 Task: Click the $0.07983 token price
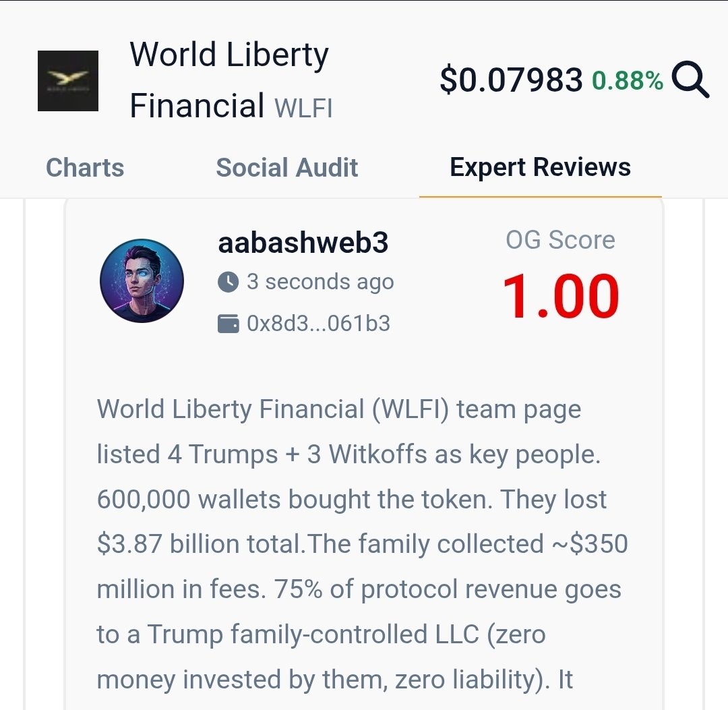[511, 81]
